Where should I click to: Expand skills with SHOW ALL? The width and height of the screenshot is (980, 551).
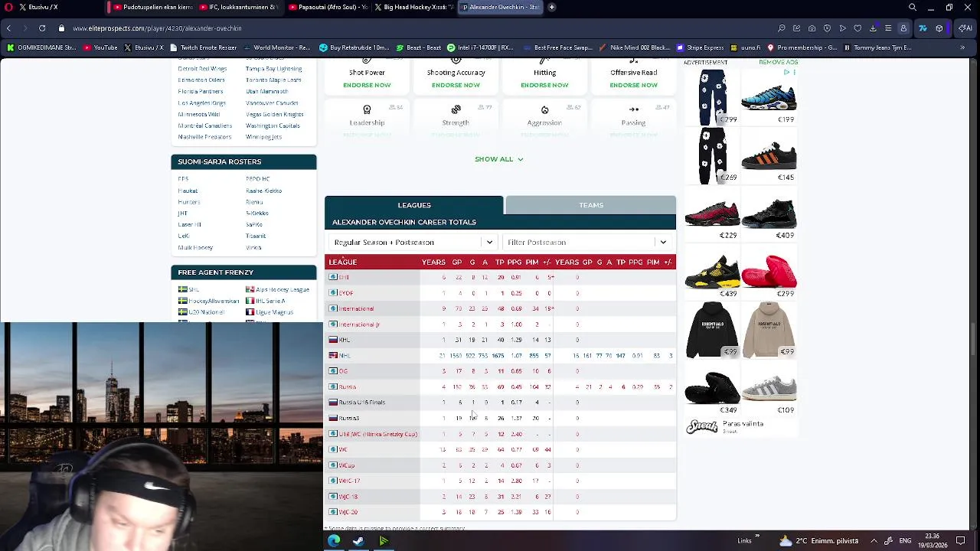498,159
